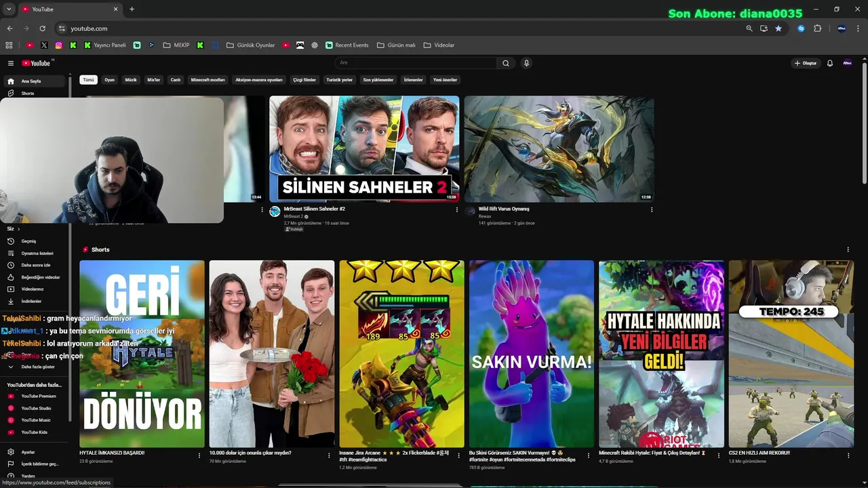Open Daha sonra izle list
868x488 pixels.
click(36, 265)
